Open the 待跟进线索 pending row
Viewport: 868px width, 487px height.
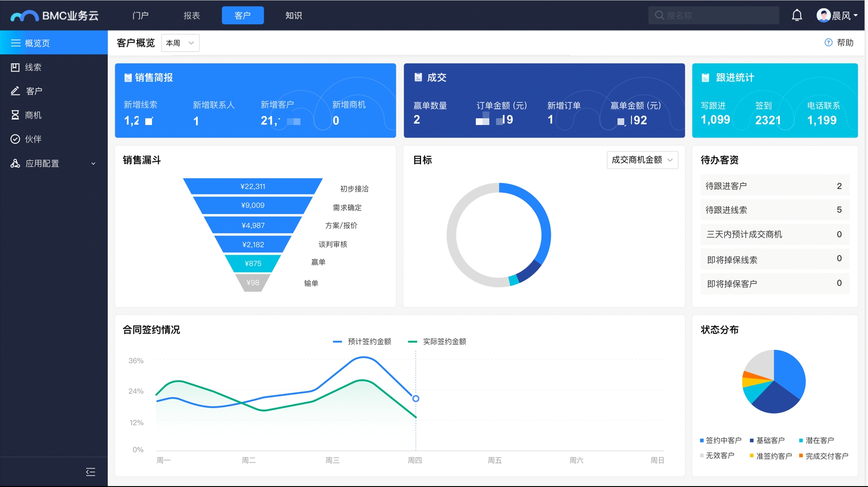[x=775, y=210]
